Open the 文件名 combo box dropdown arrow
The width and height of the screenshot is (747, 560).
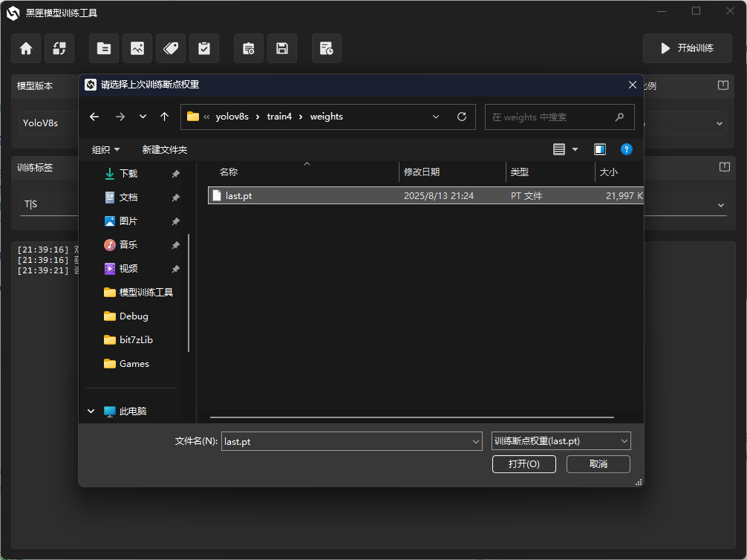[x=477, y=441]
